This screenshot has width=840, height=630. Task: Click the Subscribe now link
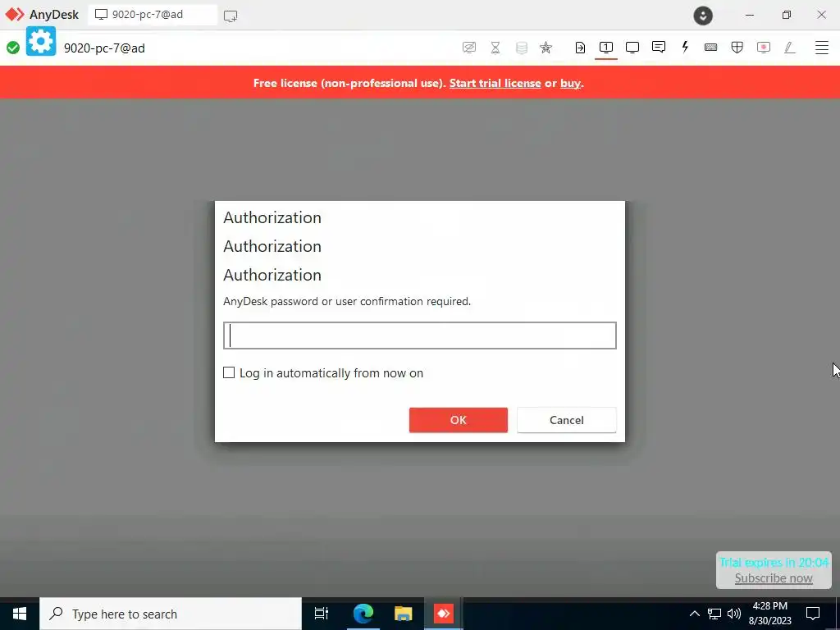pos(774,578)
